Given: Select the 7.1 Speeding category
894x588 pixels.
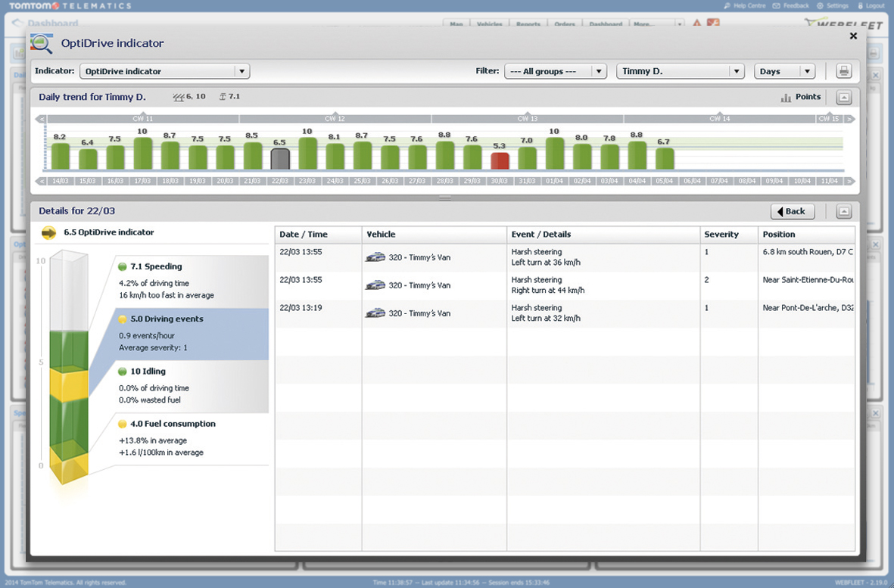Looking at the screenshot, I should (156, 266).
